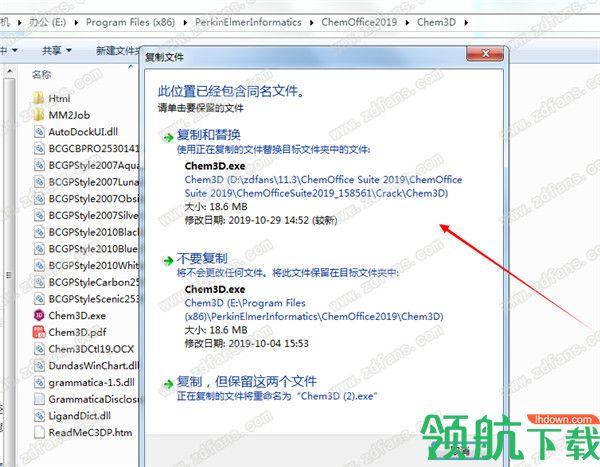Click the BCGPStyleScenic file icon
Screen dimensions: 600x467
pos(39,299)
